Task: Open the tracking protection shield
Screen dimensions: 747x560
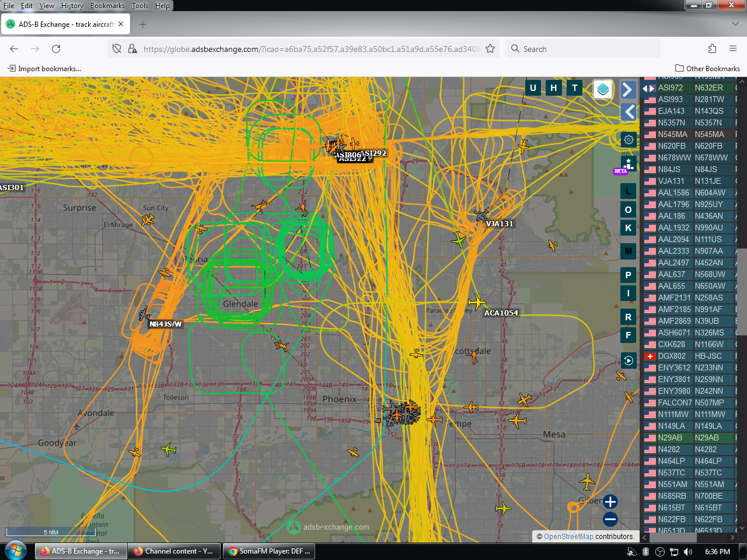Action: (117, 49)
